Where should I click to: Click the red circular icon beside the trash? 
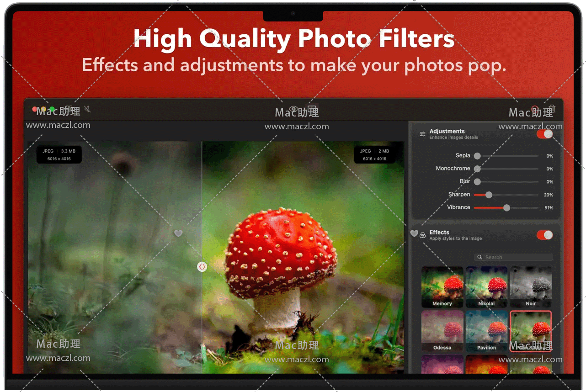point(535,110)
